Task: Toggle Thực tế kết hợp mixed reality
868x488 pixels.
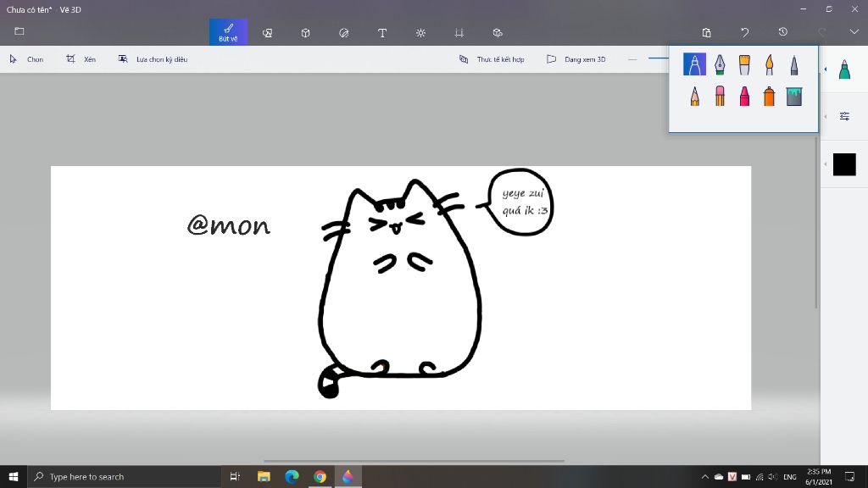Action: click(492, 59)
